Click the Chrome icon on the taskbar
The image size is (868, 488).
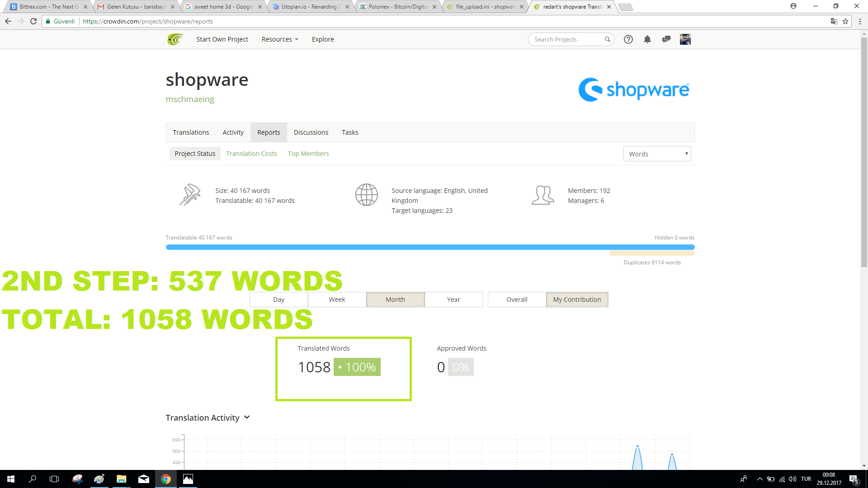(166, 479)
